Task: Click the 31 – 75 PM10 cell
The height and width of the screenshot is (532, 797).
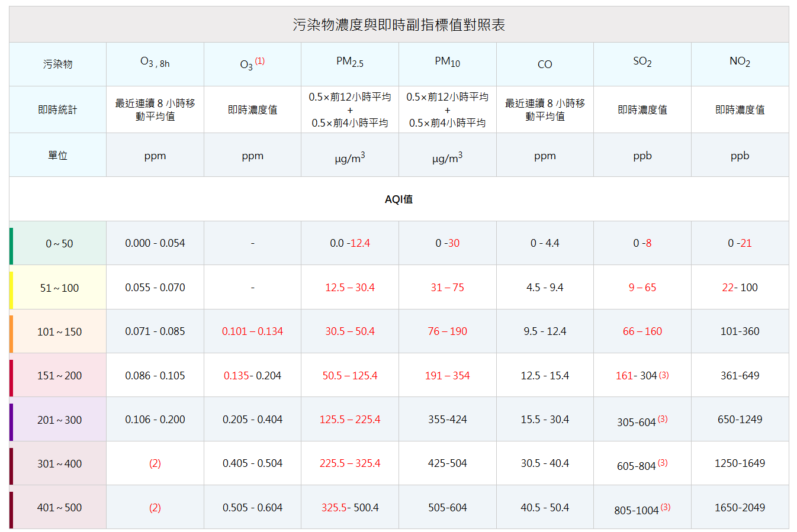Action: tap(447, 287)
